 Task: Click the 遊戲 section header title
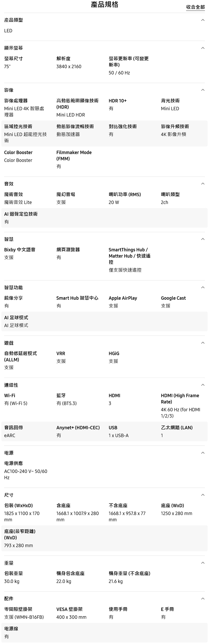9,343
